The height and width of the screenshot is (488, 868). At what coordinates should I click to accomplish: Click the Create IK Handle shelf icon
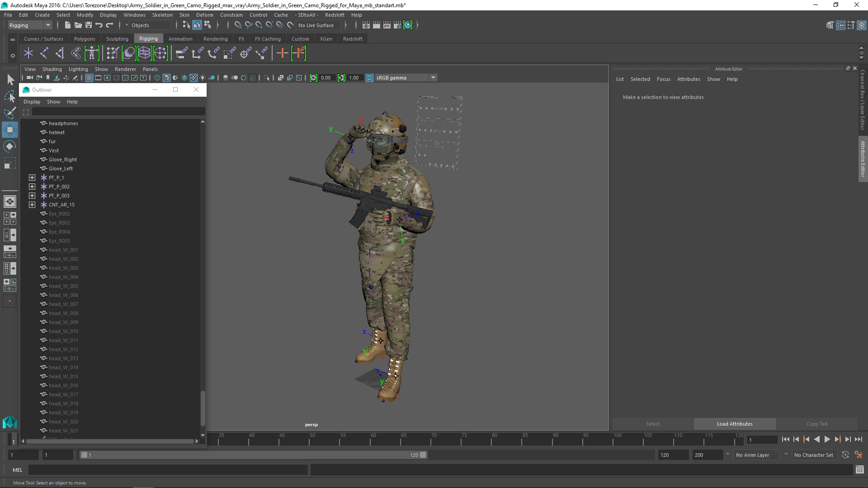point(60,53)
